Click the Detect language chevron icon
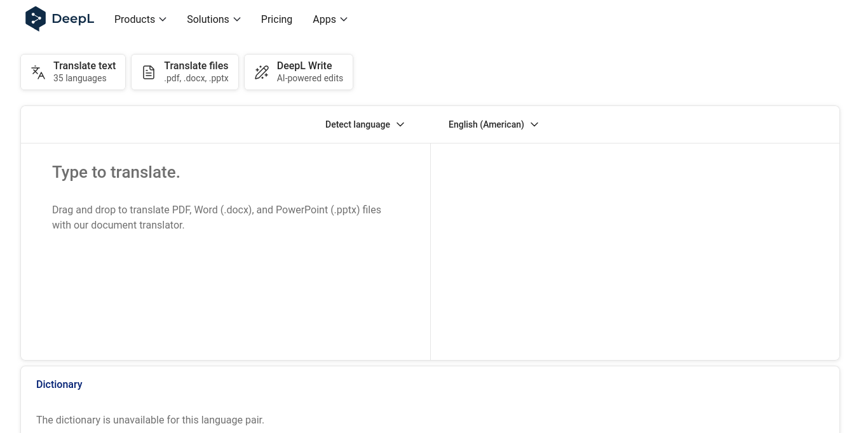The height and width of the screenshot is (433, 868). click(x=400, y=124)
